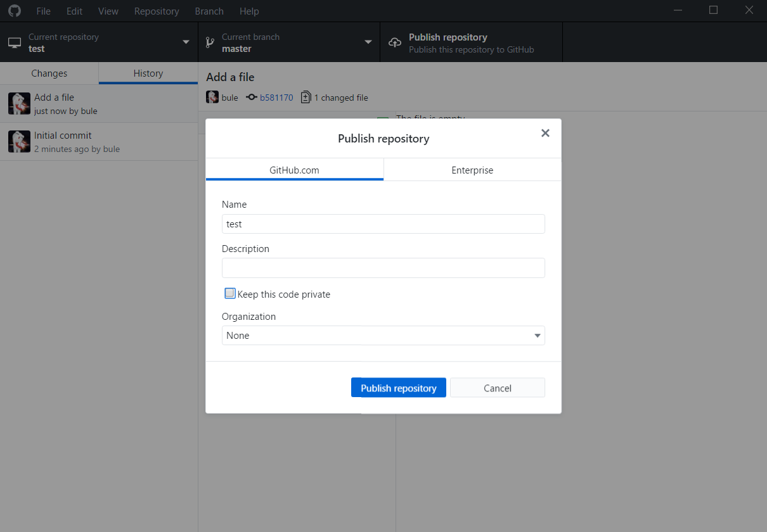The width and height of the screenshot is (767, 532).
Task: Click the Cancel button
Action: [498, 388]
